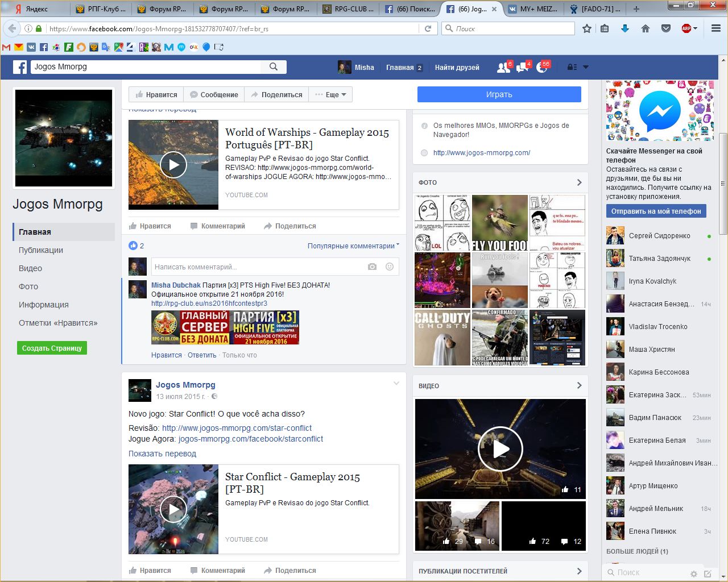Open chat with Vladislav Trocenko

(659, 327)
